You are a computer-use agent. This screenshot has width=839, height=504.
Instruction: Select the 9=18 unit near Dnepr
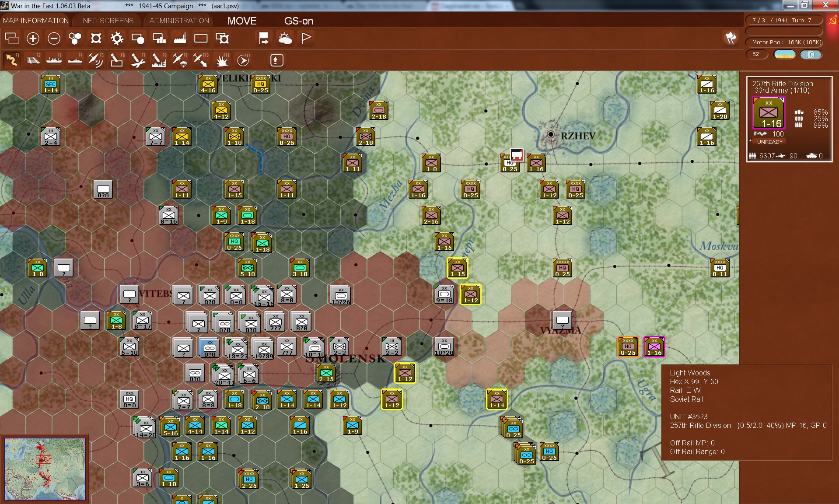tap(444, 294)
